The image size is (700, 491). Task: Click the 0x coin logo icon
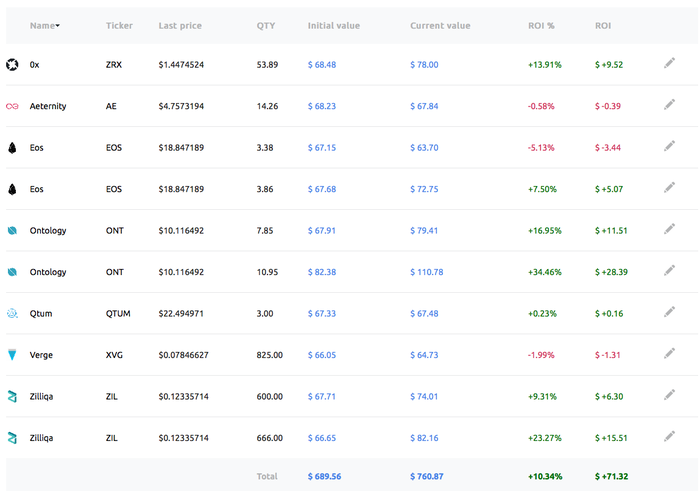coord(12,64)
